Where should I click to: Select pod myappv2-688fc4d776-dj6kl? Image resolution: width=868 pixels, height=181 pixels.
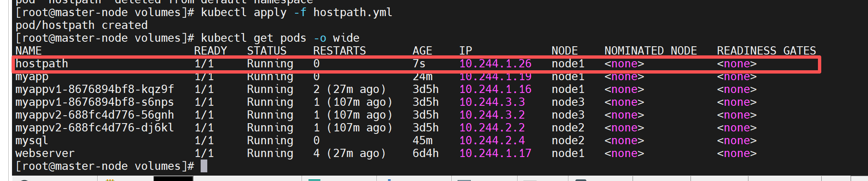click(x=95, y=128)
